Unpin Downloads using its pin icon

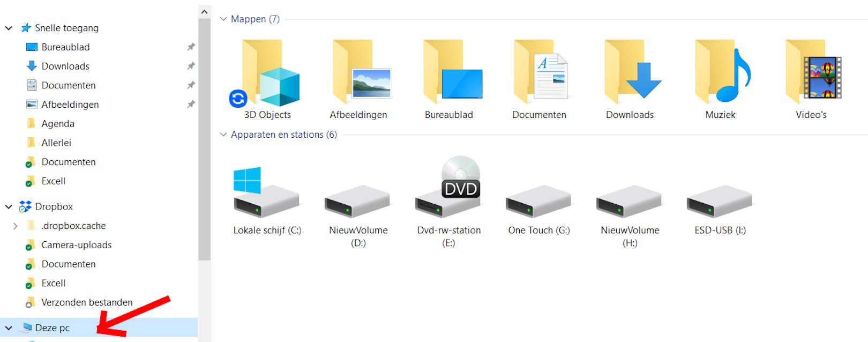click(191, 66)
